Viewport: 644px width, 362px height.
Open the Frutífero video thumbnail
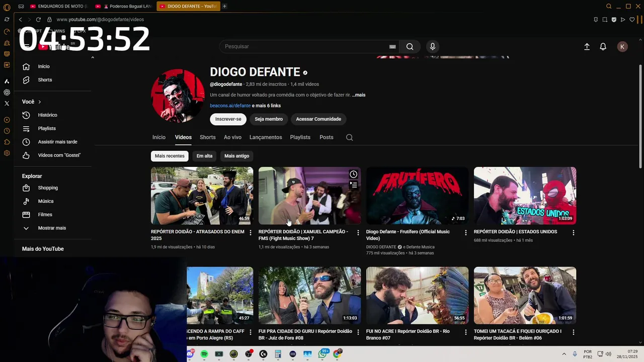tap(417, 196)
